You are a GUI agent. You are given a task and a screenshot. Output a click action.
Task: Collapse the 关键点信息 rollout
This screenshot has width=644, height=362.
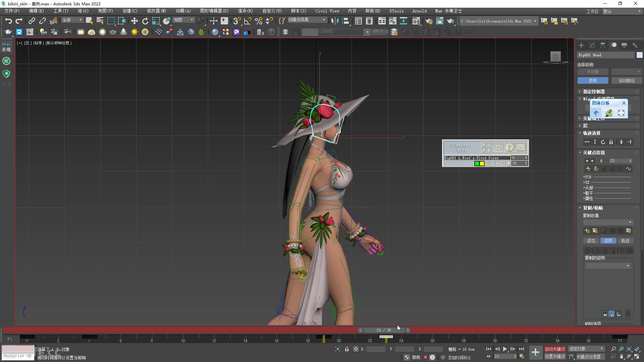coord(609,153)
